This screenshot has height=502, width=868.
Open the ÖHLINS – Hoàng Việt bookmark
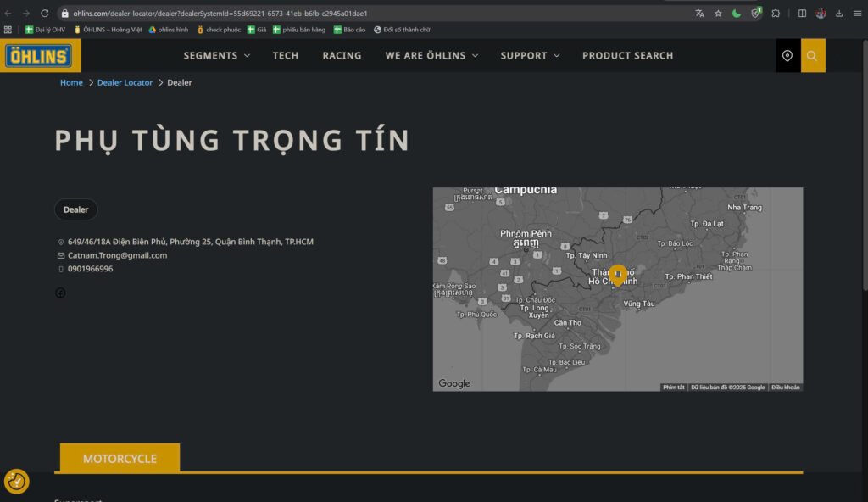click(x=108, y=30)
